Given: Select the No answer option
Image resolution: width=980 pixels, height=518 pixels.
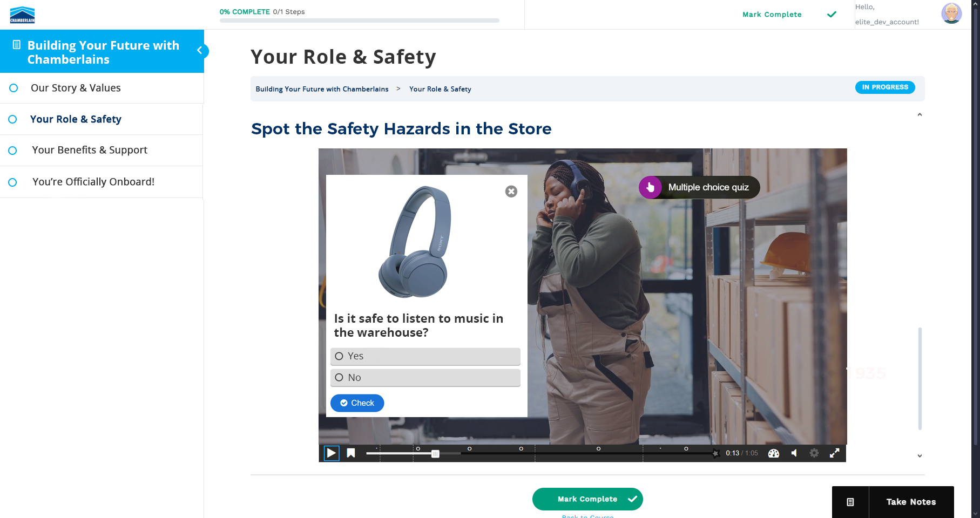Looking at the screenshot, I should [425, 378].
